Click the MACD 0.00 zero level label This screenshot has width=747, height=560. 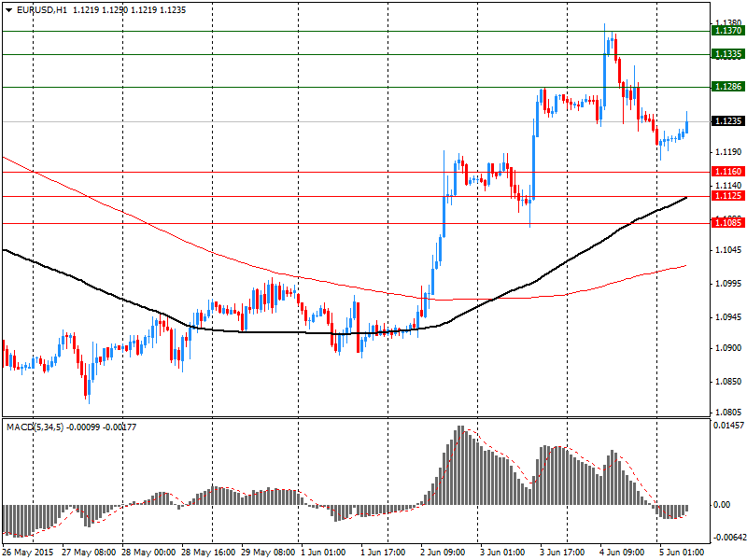click(723, 505)
